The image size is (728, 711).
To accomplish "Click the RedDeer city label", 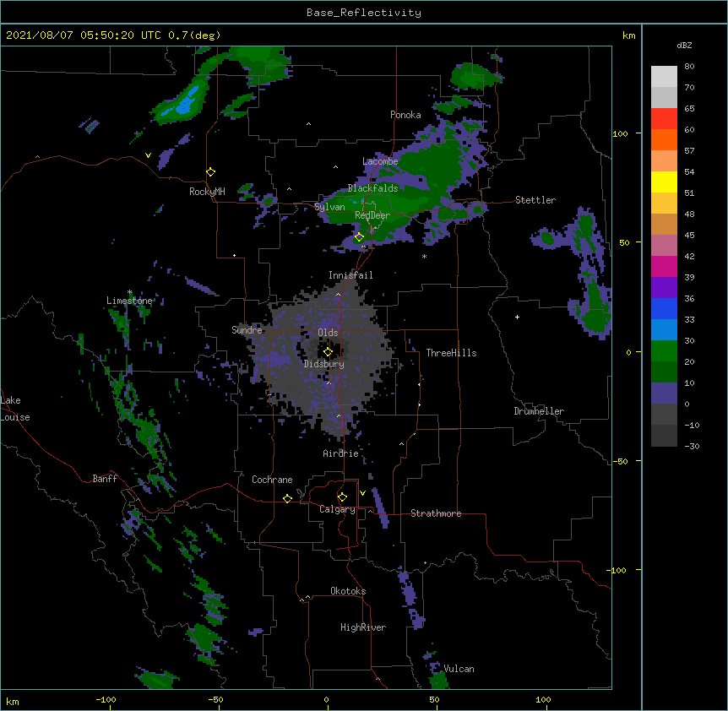I will click(372, 215).
